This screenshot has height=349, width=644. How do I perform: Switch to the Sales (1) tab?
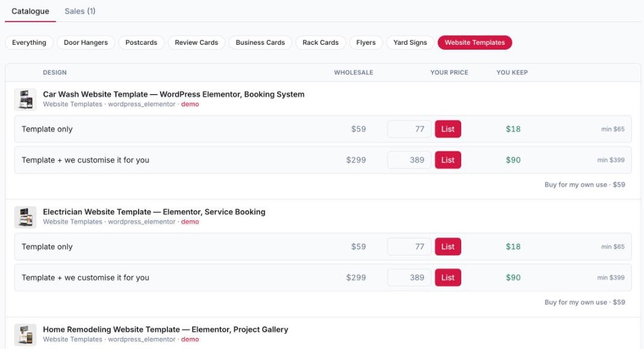[80, 11]
